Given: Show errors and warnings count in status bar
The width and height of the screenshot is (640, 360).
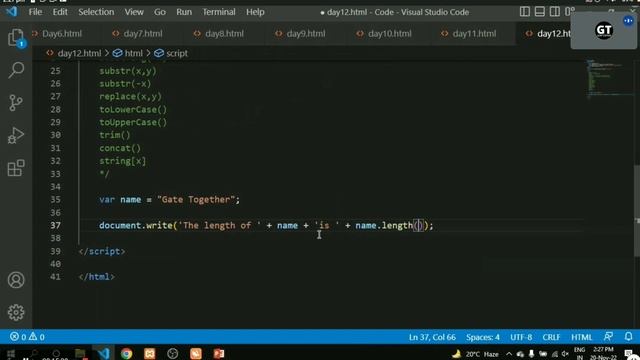Looking at the screenshot, I should 27,337.
